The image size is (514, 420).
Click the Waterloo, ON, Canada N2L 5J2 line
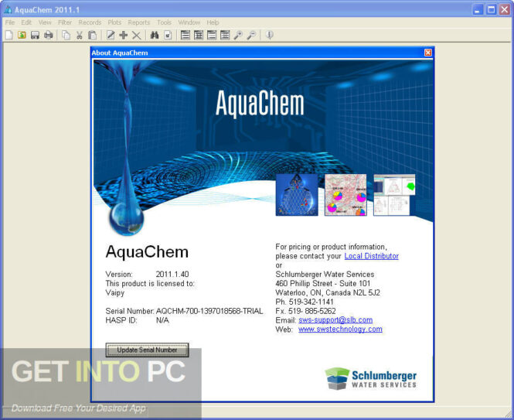coord(328,292)
